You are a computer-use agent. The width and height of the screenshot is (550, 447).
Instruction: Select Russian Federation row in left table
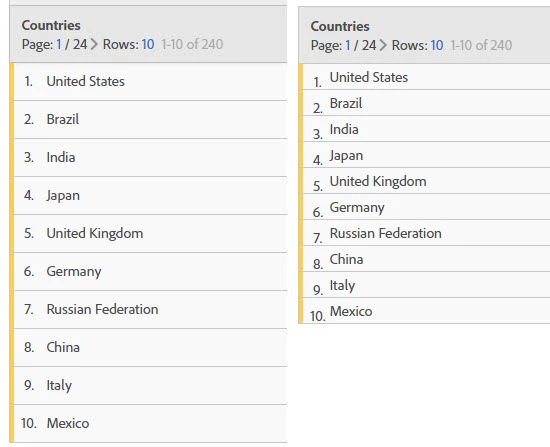click(150, 309)
